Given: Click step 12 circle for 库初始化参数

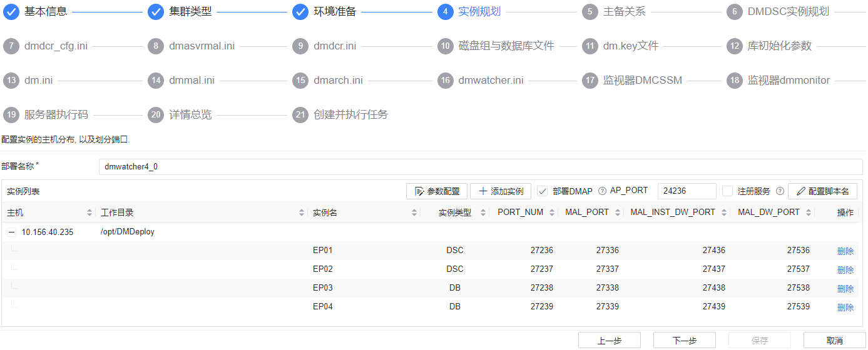Looking at the screenshot, I should pos(734,46).
